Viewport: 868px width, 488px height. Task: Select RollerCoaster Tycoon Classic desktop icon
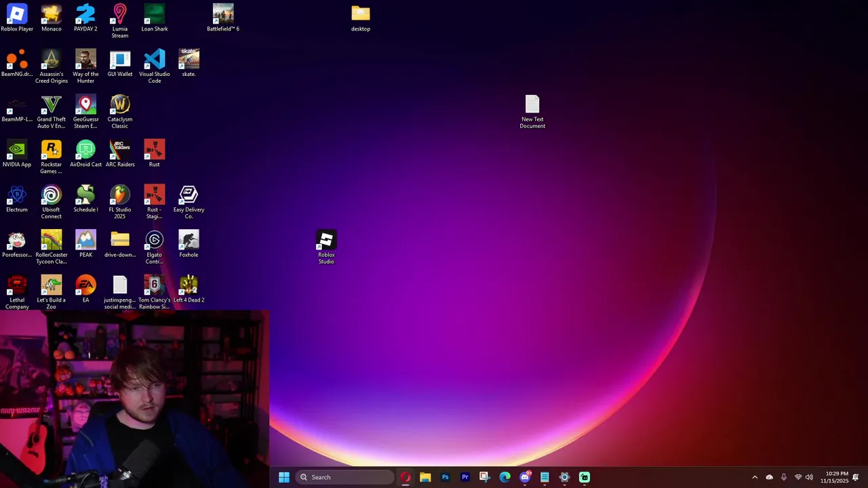point(52,247)
